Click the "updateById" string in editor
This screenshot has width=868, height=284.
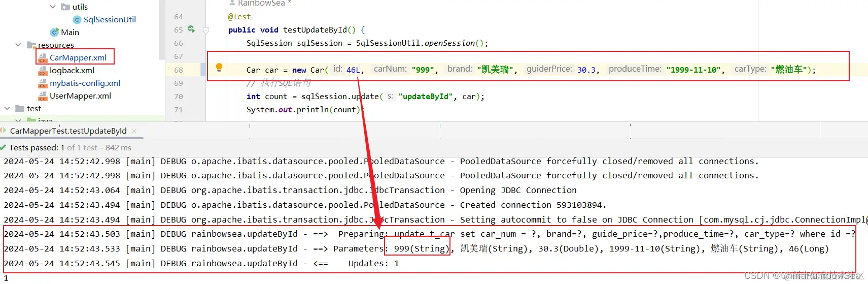point(426,97)
